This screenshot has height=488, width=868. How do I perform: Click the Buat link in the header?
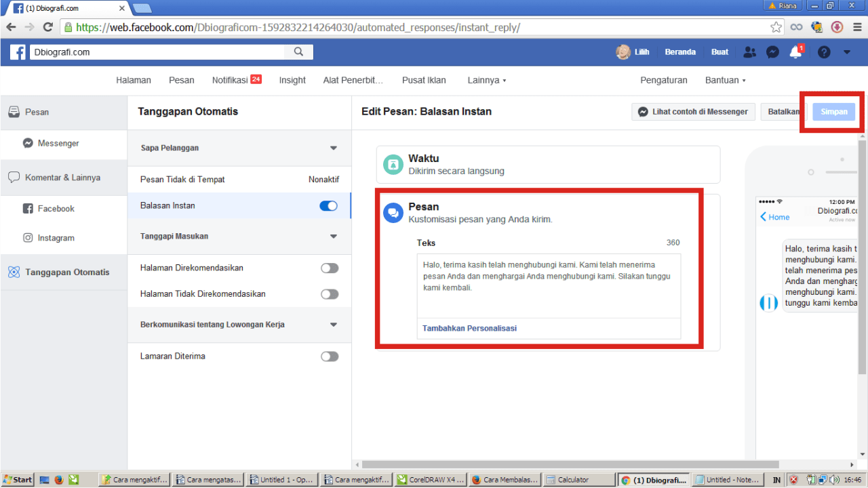point(719,52)
